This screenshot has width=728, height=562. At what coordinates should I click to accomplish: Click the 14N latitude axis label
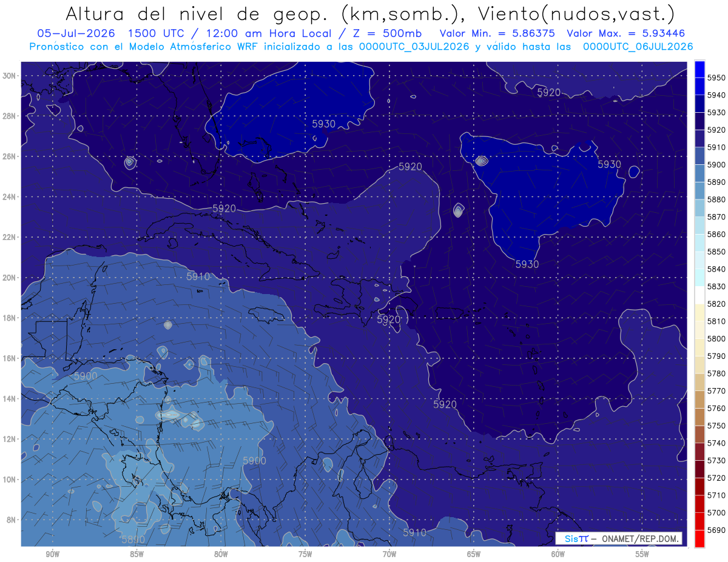click(x=9, y=399)
